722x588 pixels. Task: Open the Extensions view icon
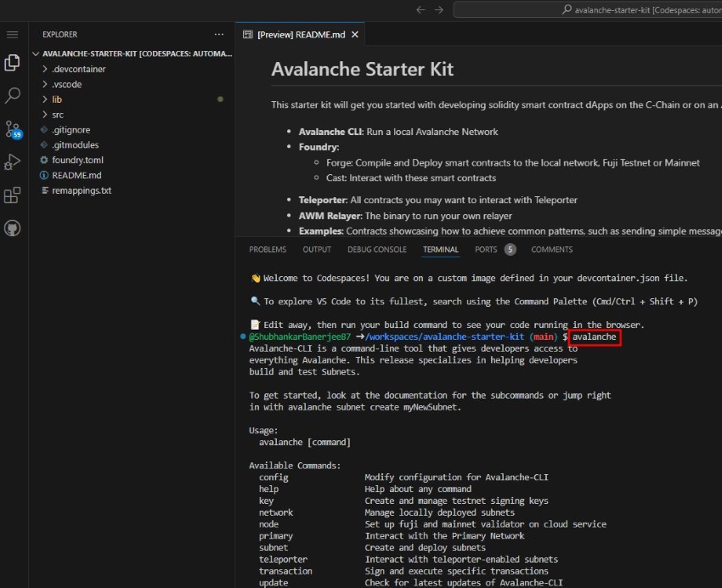click(13, 195)
